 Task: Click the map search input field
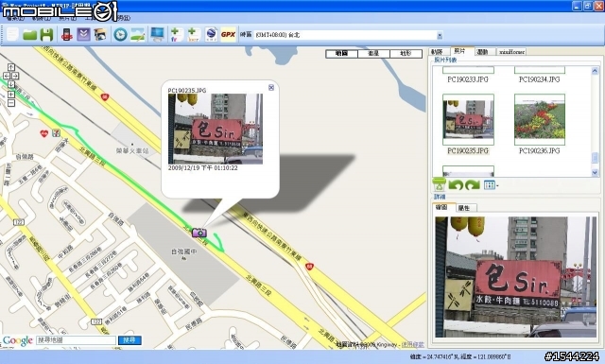tap(76, 340)
